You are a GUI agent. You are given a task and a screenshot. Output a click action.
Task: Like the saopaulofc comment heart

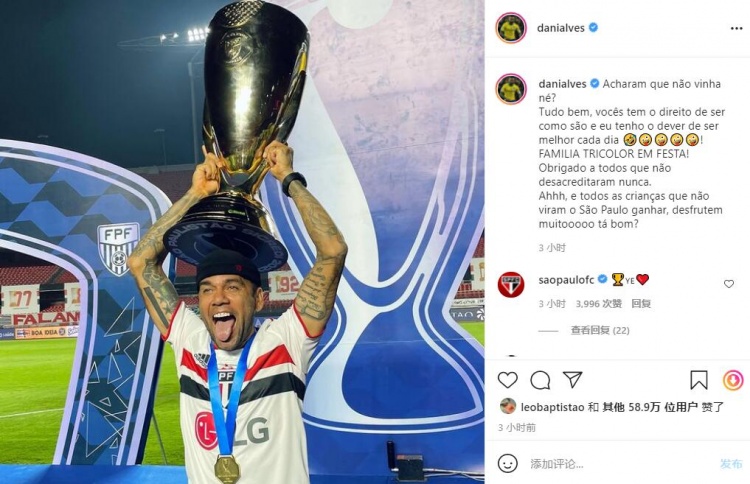[728, 284]
